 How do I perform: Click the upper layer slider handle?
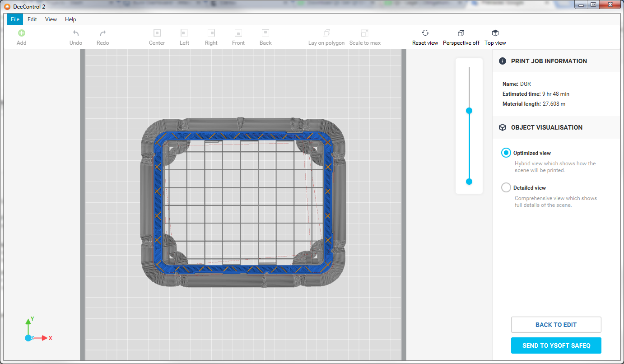point(469,111)
